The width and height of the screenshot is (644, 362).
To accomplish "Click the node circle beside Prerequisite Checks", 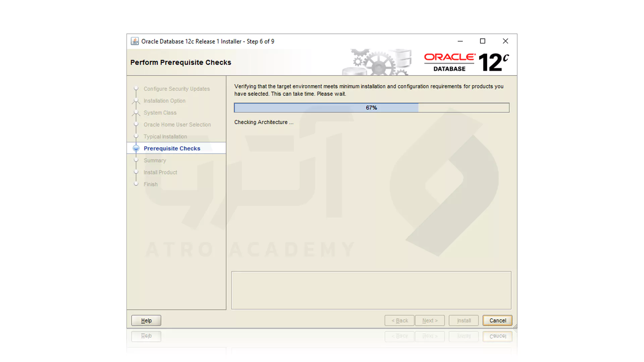I will [136, 148].
